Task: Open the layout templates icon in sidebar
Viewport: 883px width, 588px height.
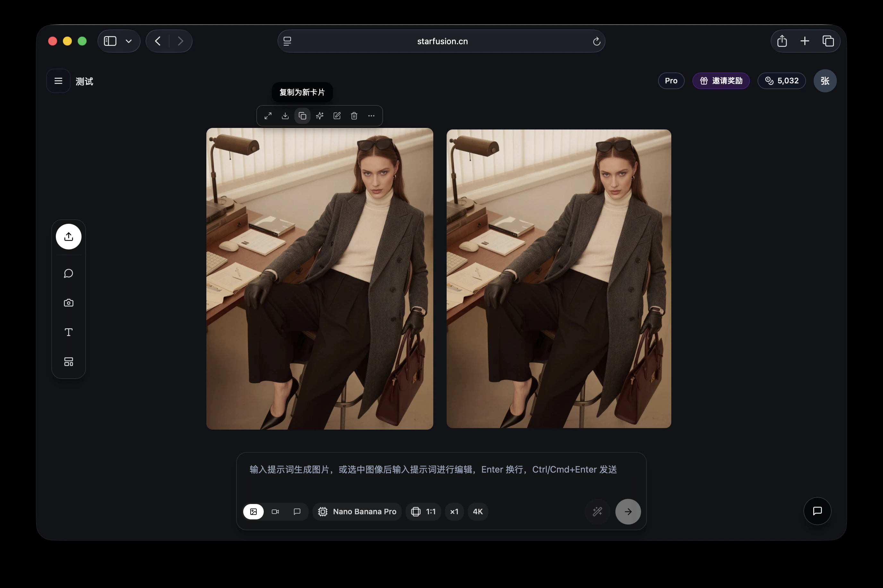Action: pos(69,362)
